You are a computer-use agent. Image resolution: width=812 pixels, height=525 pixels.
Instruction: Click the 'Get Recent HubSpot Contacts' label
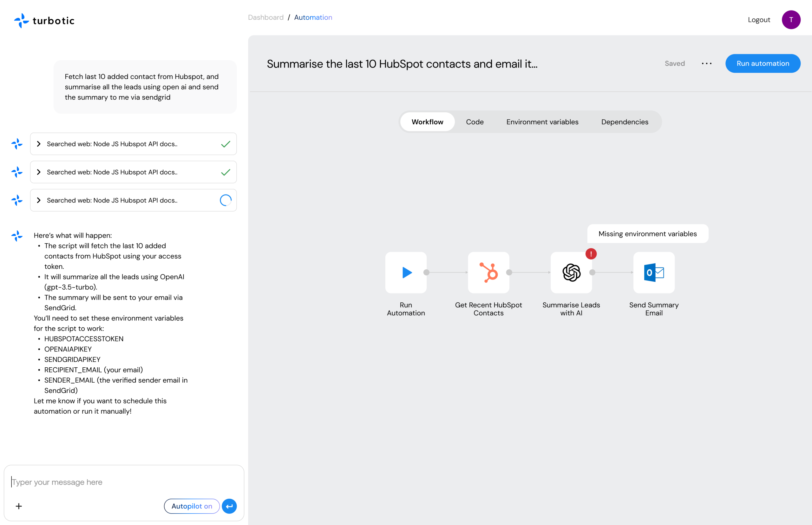tap(488, 309)
